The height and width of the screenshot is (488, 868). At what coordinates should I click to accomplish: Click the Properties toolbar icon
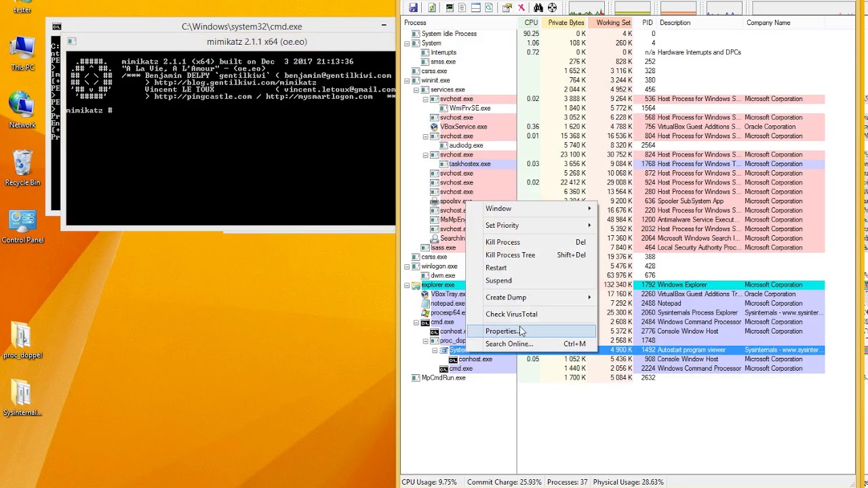click(x=507, y=7)
